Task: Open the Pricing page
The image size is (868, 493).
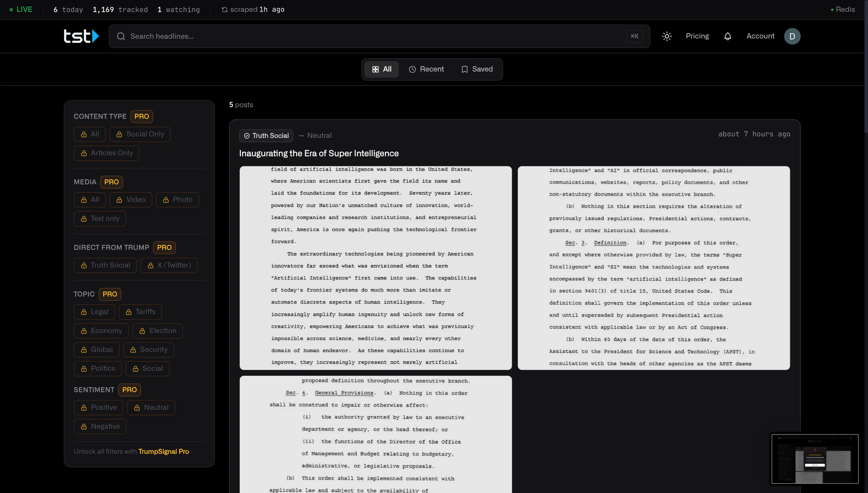Action: pyautogui.click(x=697, y=36)
